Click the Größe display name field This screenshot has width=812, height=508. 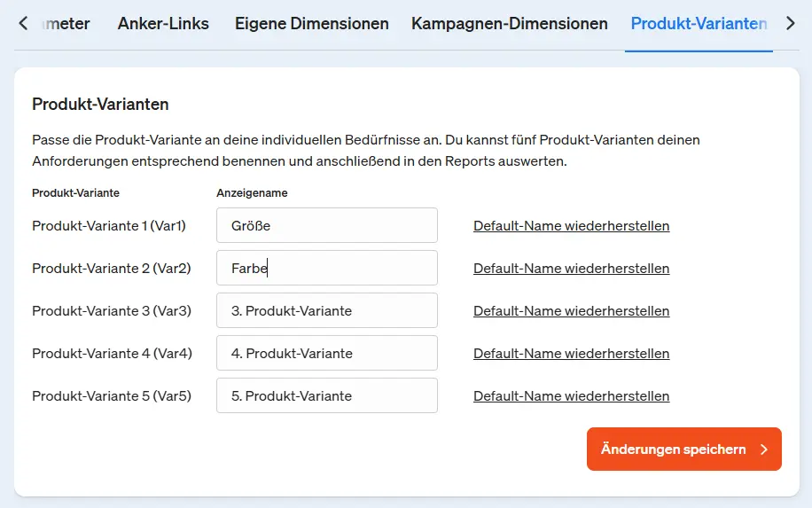coord(326,225)
